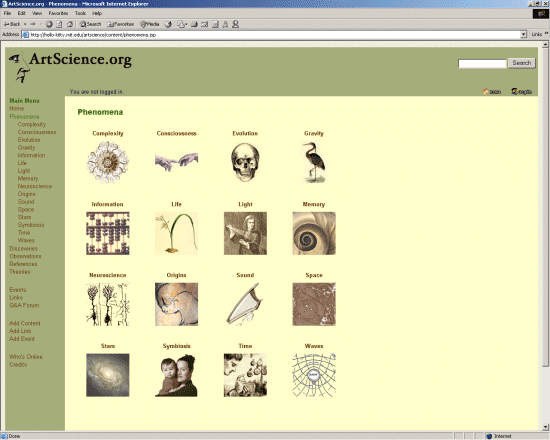Open the View menu
550x440 pixels.
37,13
